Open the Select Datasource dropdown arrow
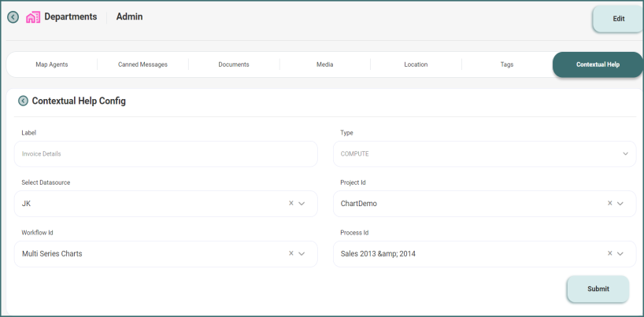The height and width of the screenshot is (317, 644). 302,204
